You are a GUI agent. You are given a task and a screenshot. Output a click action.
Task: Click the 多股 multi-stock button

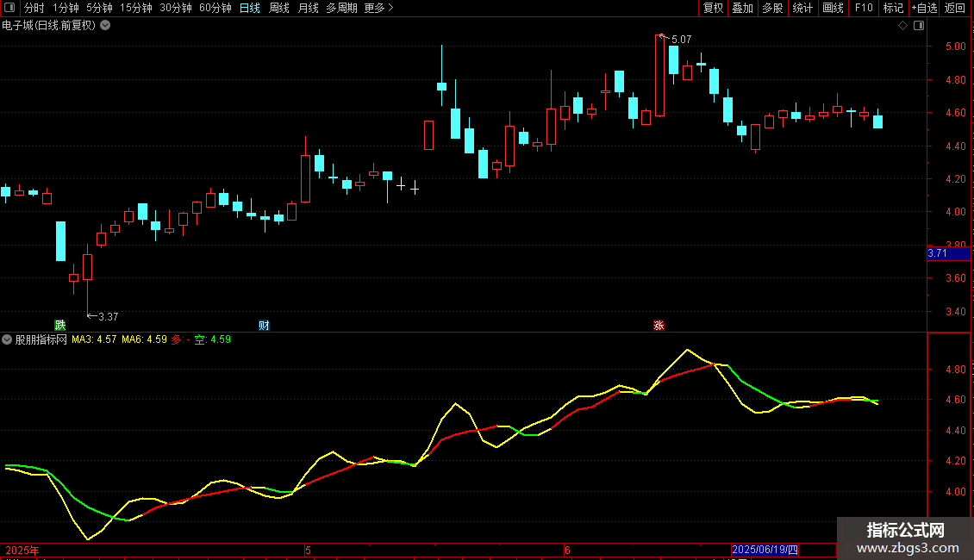pos(772,8)
